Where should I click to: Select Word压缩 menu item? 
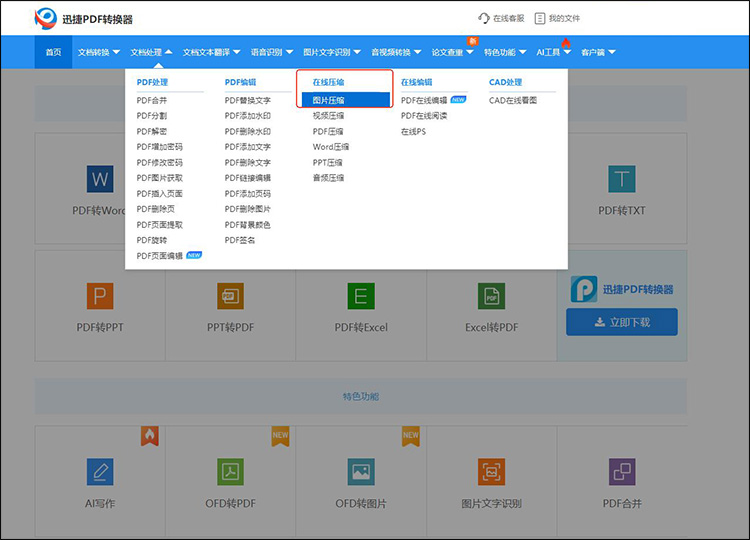coord(331,147)
